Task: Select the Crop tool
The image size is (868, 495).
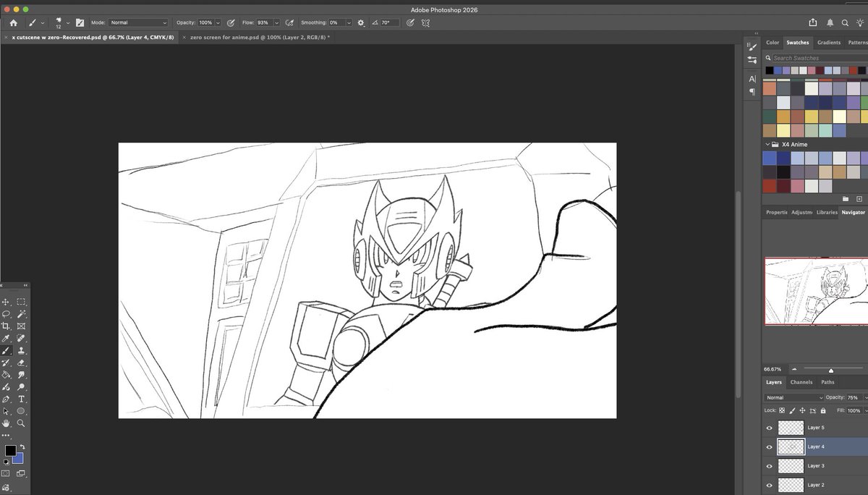Action: pyautogui.click(x=6, y=326)
